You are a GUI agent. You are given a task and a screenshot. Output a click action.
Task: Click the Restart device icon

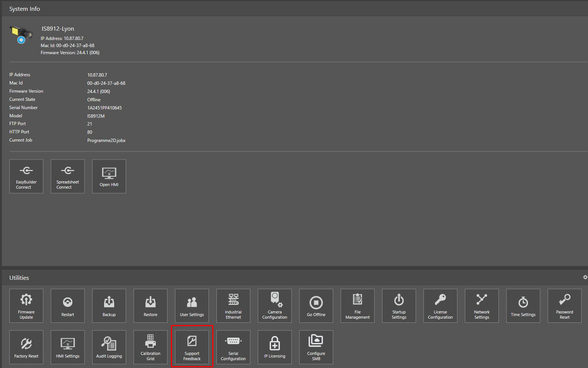tap(68, 306)
